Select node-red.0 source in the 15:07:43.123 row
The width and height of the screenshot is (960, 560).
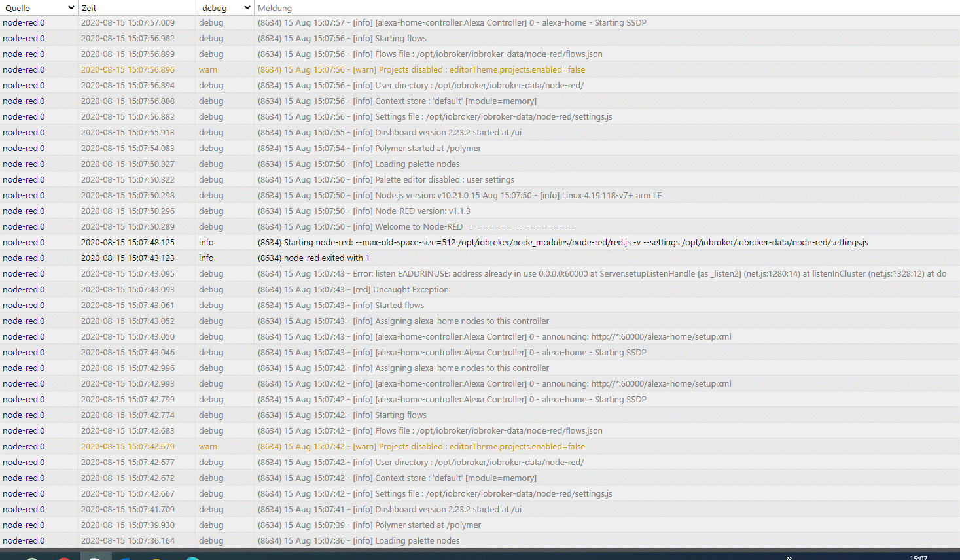24,258
